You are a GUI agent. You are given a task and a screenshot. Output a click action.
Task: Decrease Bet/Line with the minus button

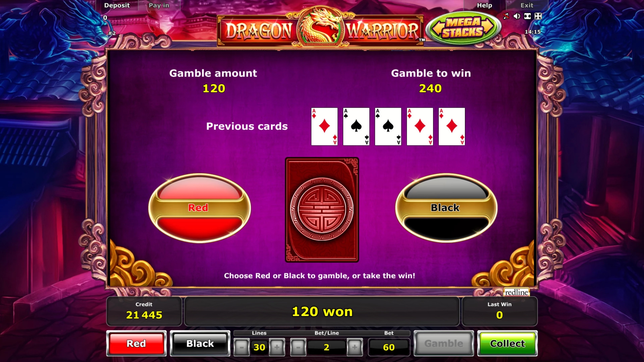[298, 347]
